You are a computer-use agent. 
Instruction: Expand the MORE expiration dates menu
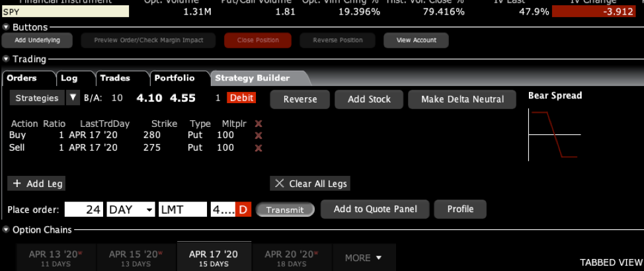click(364, 257)
